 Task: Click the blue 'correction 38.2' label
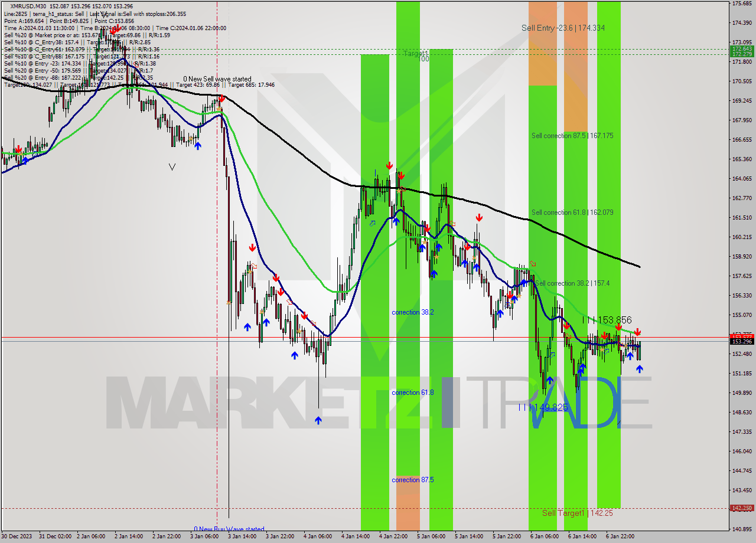[x=413, y=312]
